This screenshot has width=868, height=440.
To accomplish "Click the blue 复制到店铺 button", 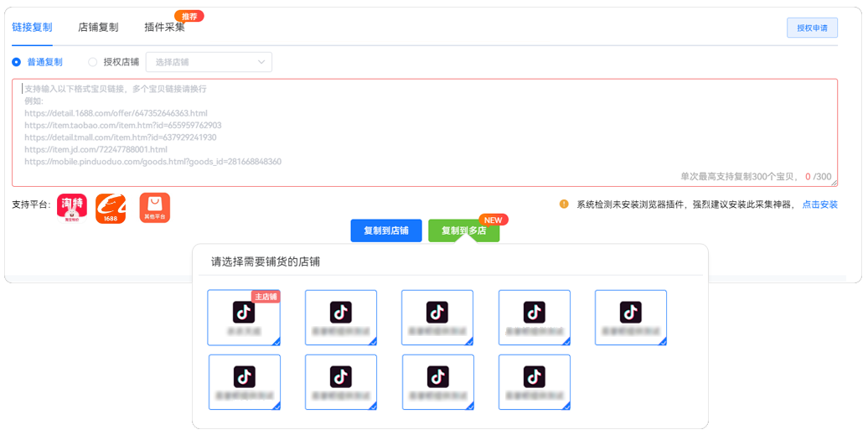I will coord(386,230).
